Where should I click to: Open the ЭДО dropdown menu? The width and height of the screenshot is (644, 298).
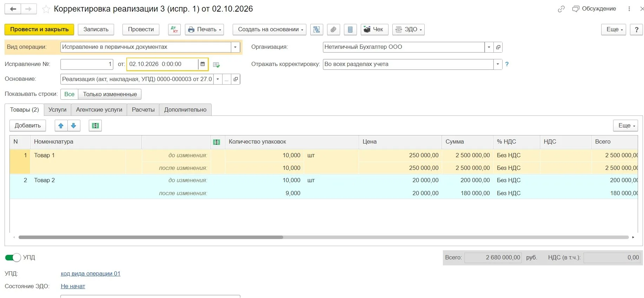(409, 29)
